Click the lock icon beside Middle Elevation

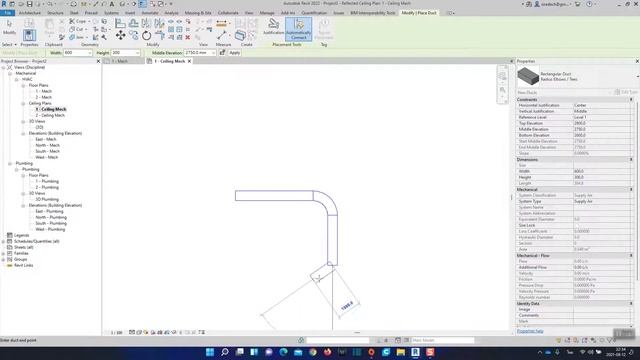(x=222, y=53)
